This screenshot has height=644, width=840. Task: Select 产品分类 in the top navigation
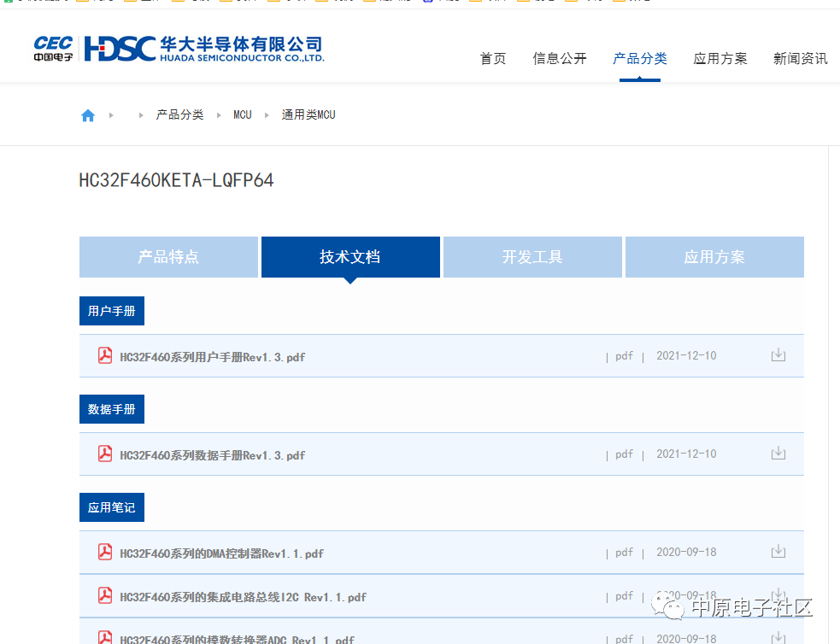click(x=640, y=58)
